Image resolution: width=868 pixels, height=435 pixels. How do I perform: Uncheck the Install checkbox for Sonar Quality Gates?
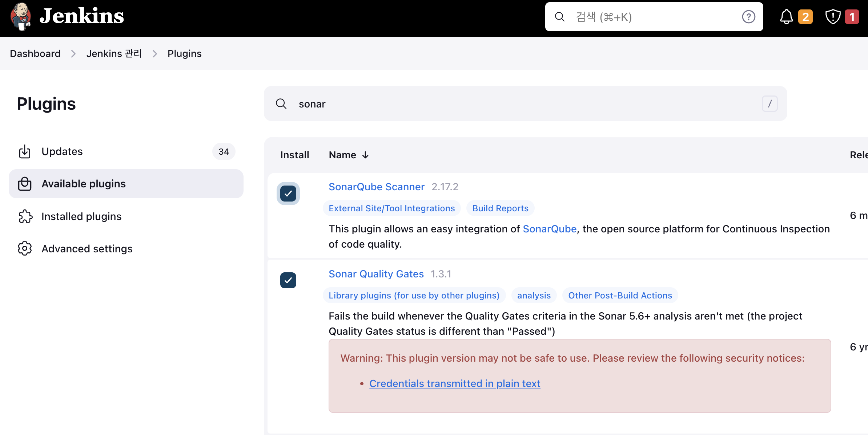tap(288, 280)
